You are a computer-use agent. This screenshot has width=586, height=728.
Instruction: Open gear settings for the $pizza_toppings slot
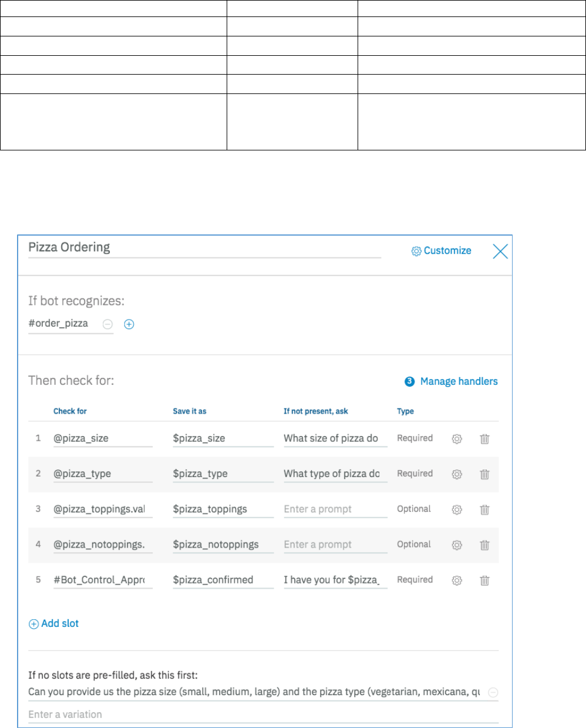457,509
